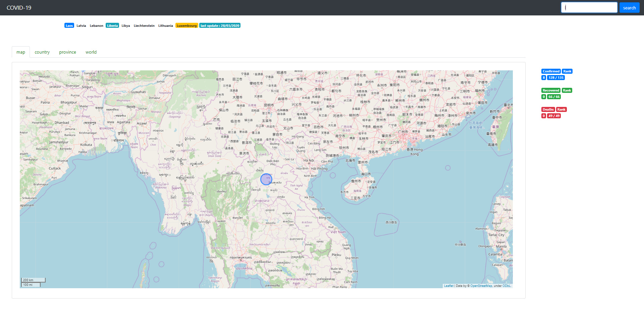
Task: Switch to the country tab
Action: [x=42, y=52]
